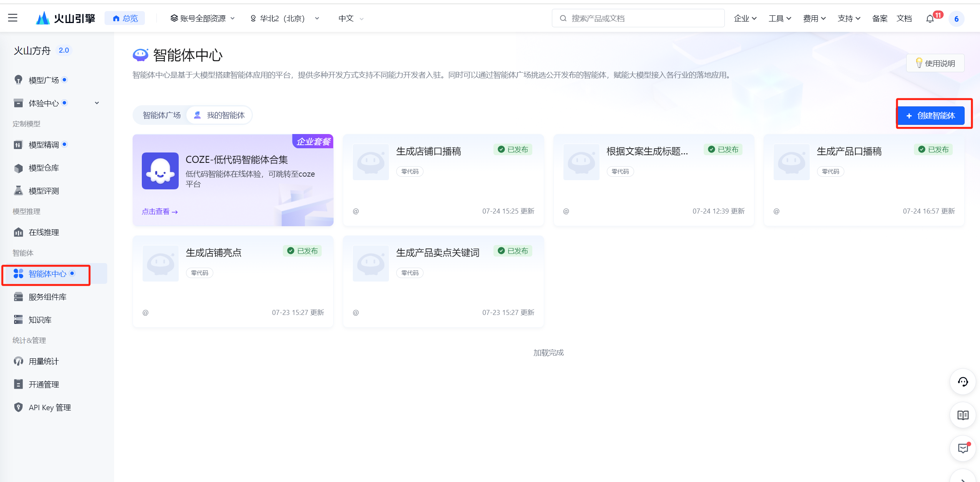The height and width of the screenshot is (482, 980).
Task: Focus the 搜索产品或文档 search field
Action: coord(638,18)
